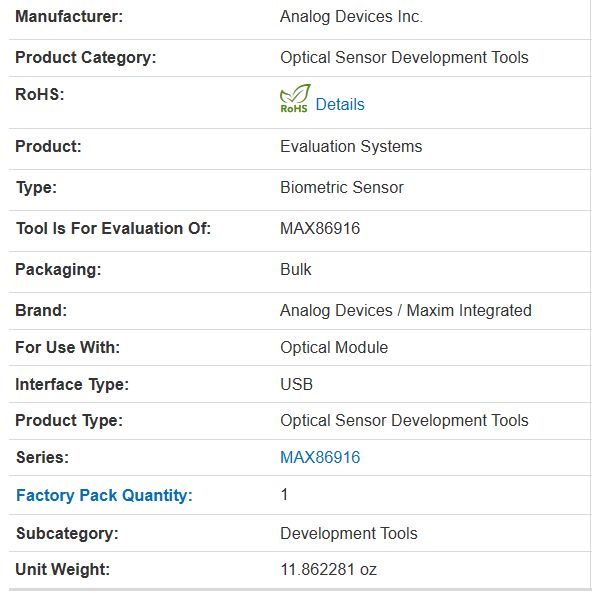Select the Analog Devices / Maxim Integrated brand value
Viewport: 592px width, 593px height.
click(x=406, y=310)
